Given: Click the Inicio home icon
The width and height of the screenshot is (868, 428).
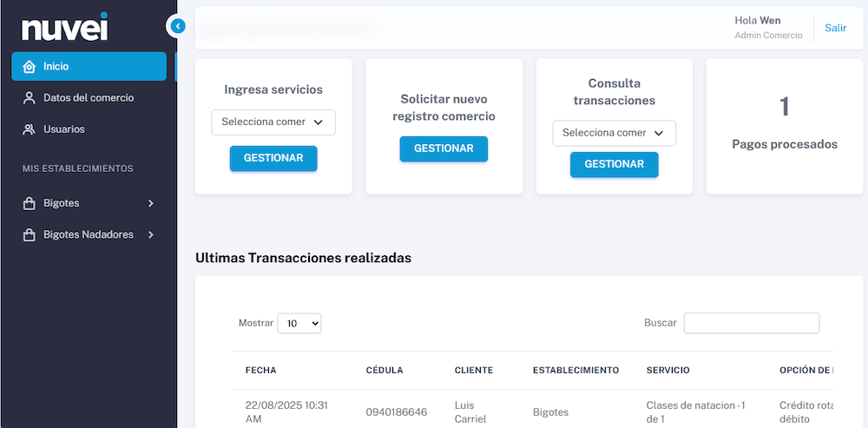Looking at the screenshot, I should click(x=29, y=67).
